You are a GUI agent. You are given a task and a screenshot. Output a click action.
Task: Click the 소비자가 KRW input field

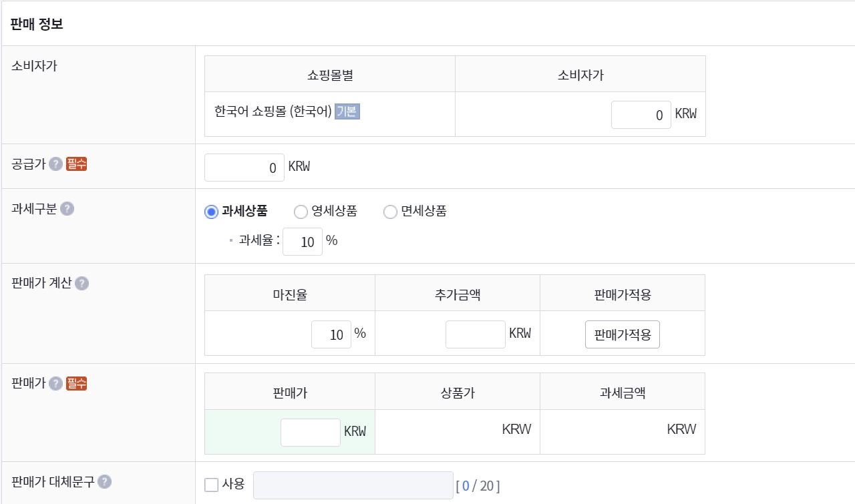point(641,115)
